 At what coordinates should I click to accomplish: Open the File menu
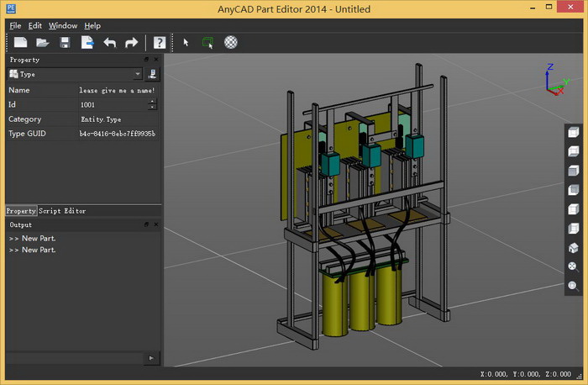point(15,25)
